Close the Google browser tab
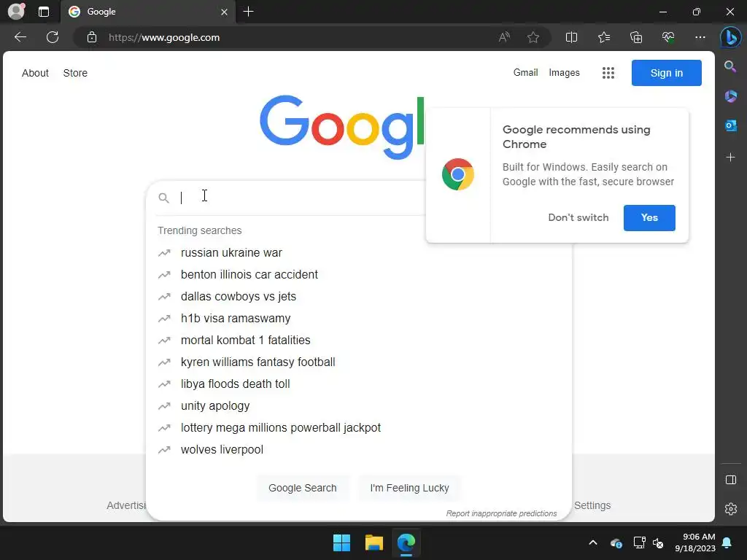 pyautogui.click(x=224, y=12)
